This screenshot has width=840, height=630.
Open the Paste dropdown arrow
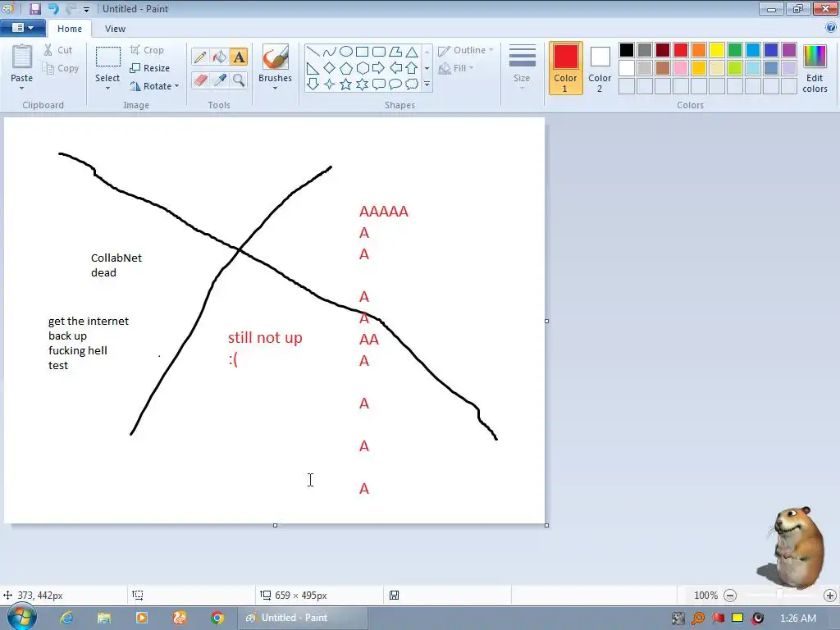point(21,88)
